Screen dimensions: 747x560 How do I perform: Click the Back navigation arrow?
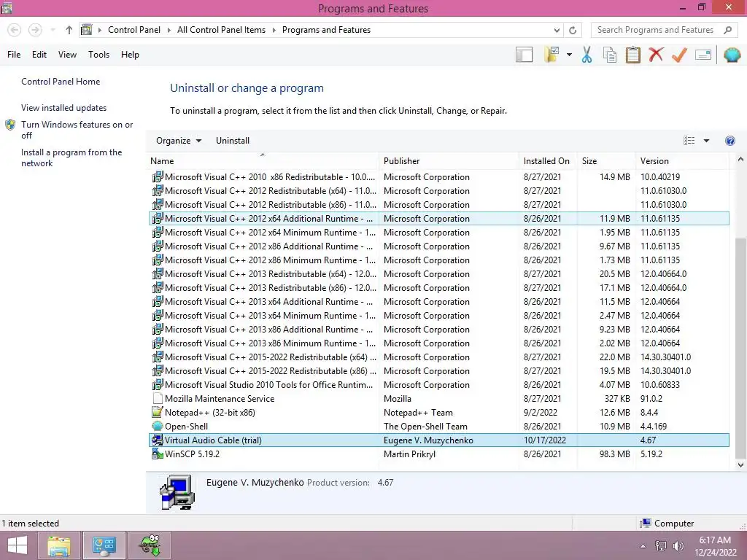click(15, 30)
